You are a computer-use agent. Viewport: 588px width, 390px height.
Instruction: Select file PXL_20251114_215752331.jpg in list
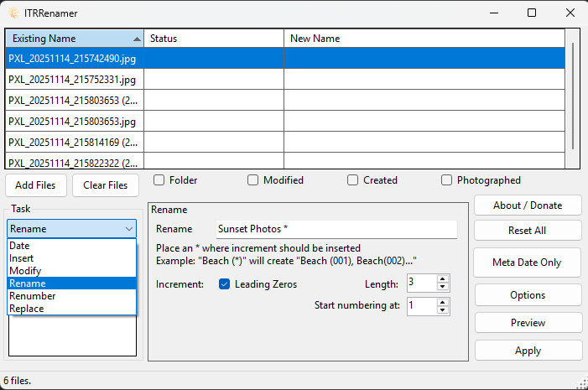click(74, 79)
